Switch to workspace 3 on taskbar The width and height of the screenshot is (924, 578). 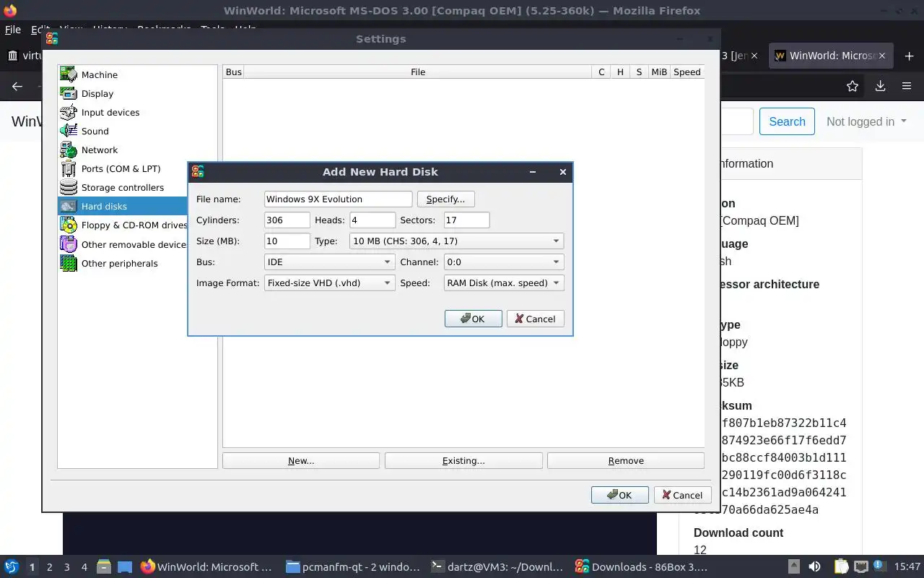pyautogui.click(x=66, y=567)
